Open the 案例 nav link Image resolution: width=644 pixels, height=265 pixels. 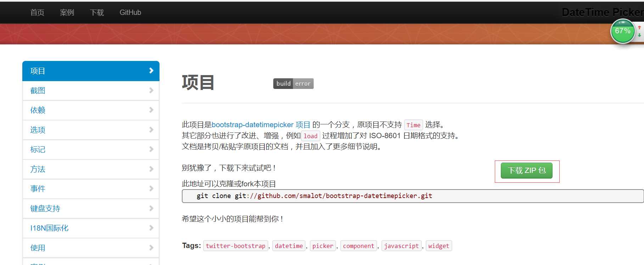[67, 12]
